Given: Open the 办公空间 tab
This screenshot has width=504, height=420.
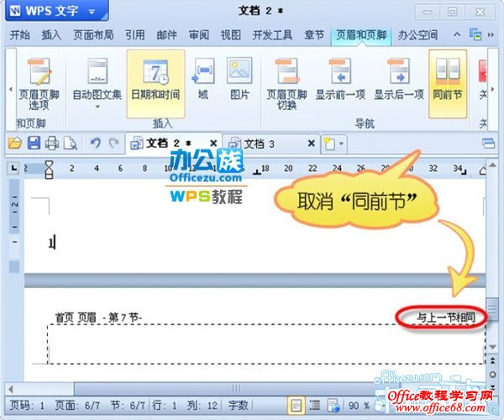Looking at the screenshot, I should [x=417, y=34].
